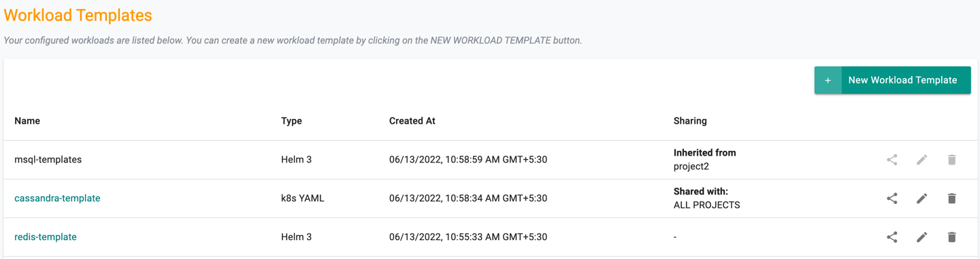Click pencil icon in redis-template row
This screenshot has width=980, height=259.
pyautogui.click(x=922, y=237)
